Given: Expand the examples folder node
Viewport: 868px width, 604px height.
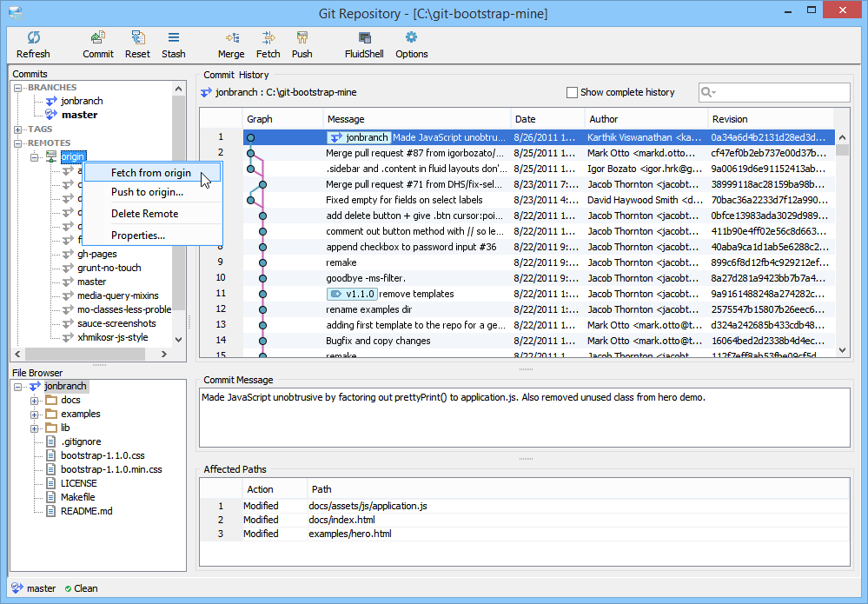Looking at the screenshot, I should tap(35, 415).
